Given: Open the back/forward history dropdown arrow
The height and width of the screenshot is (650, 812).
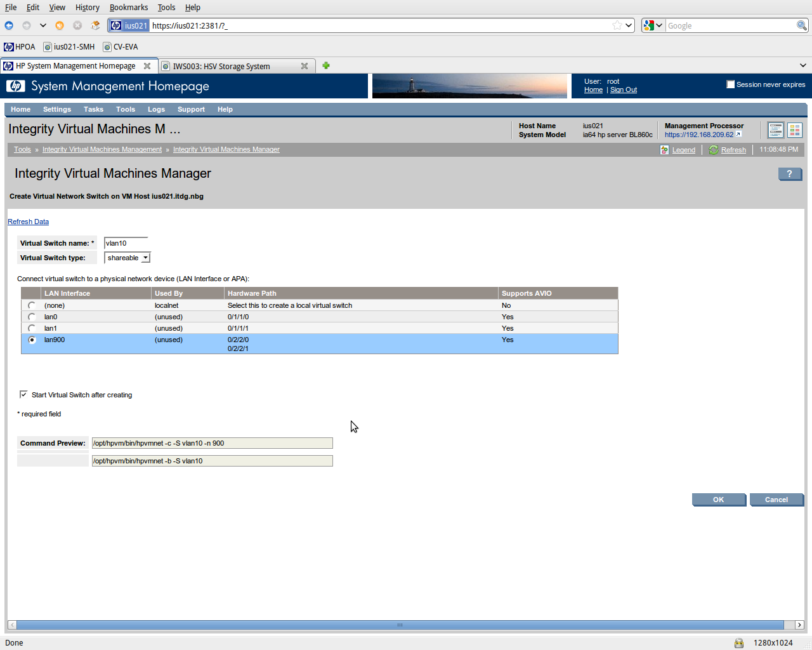Looking at the screenshot, I should [43, 25].
